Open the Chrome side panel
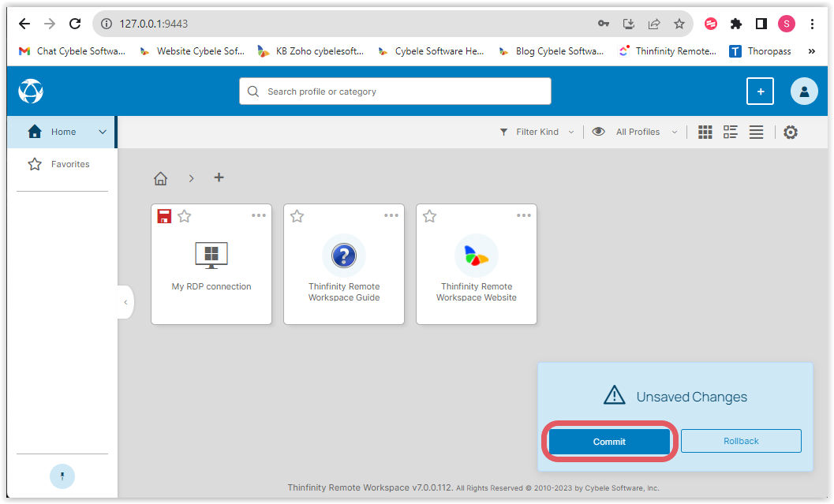Image resolution: width=834 pixels, height=504 pixels. click(x=761, y=24)
